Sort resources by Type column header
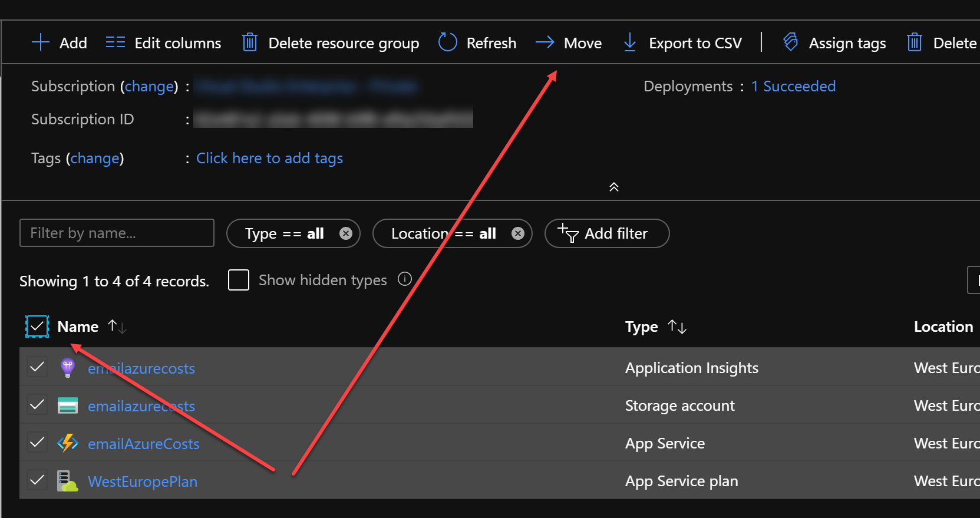Image resolution: width=980 pixels, height=518 pixels. (642, 327)
